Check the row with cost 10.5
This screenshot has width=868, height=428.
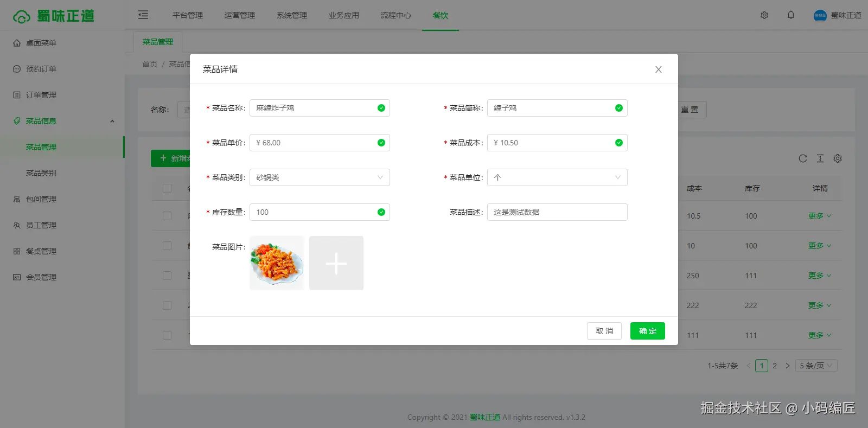pos(167,216)
